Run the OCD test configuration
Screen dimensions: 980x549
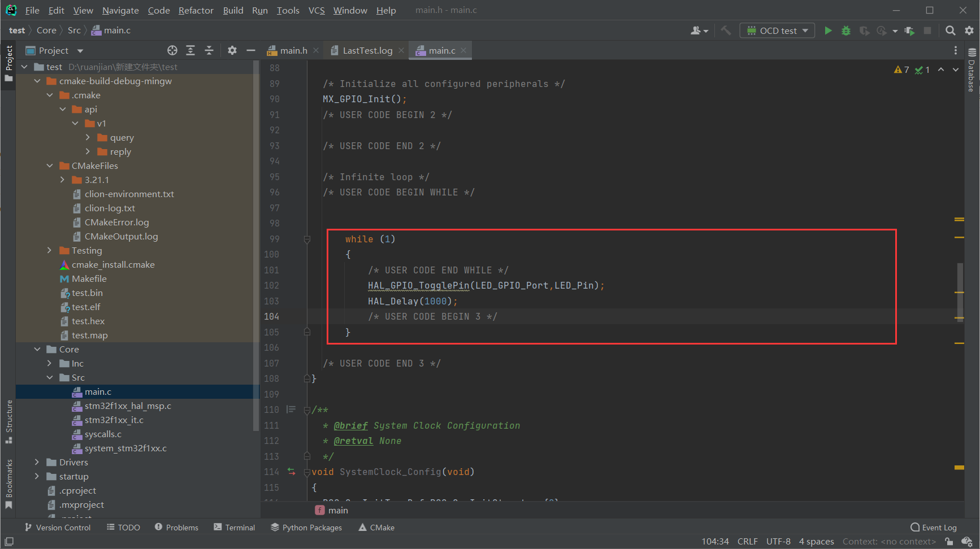pos(828,30)
